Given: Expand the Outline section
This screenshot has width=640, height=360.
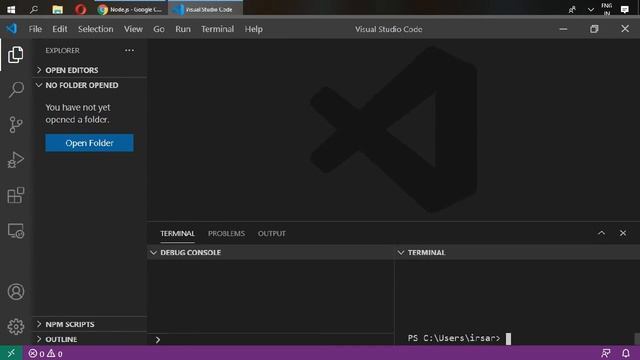Looking at the screenshot, I should pos(89,339).
